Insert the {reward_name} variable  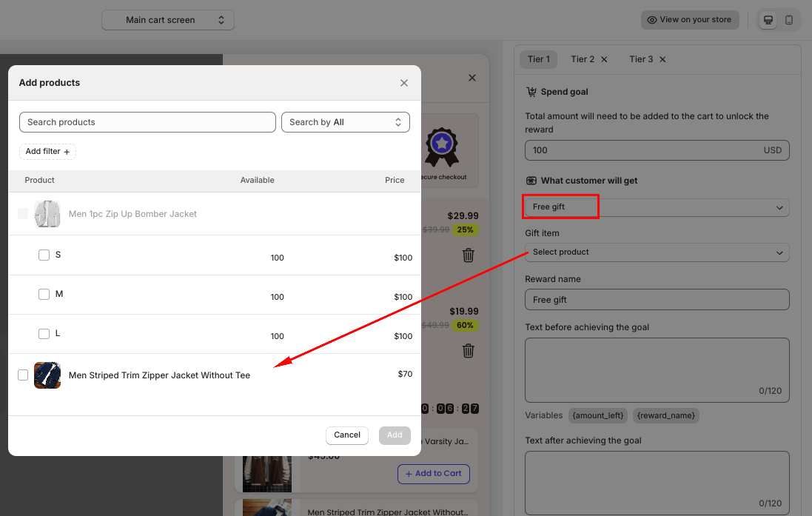(x=666, y=415)
